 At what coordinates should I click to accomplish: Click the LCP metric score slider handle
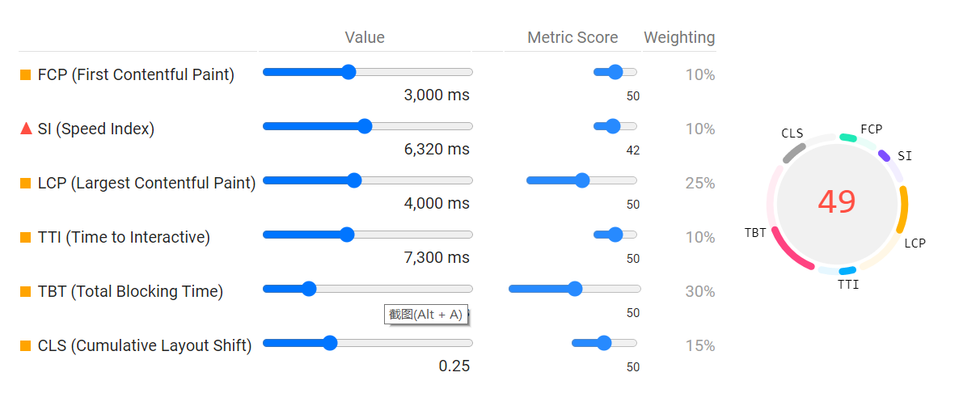click(x=582, y=180)
